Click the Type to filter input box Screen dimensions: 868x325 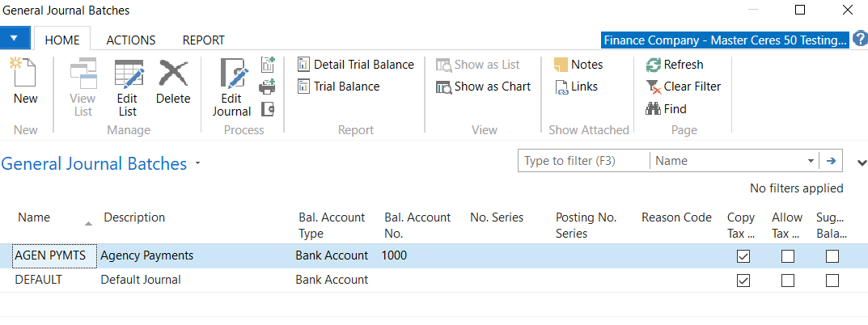[x=583, y=161]
